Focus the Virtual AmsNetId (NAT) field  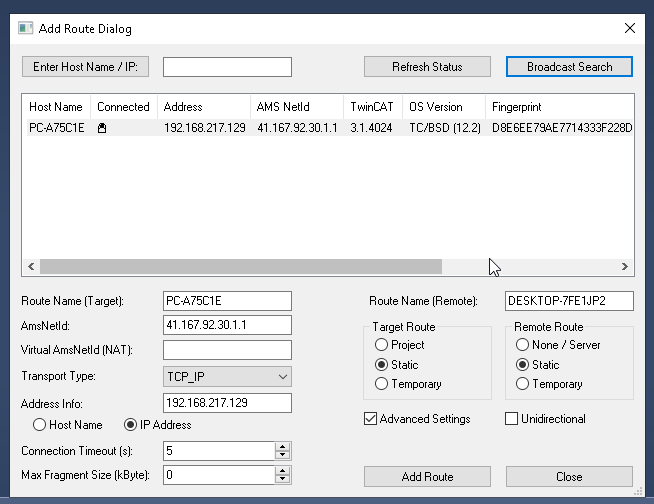[227, 350]
